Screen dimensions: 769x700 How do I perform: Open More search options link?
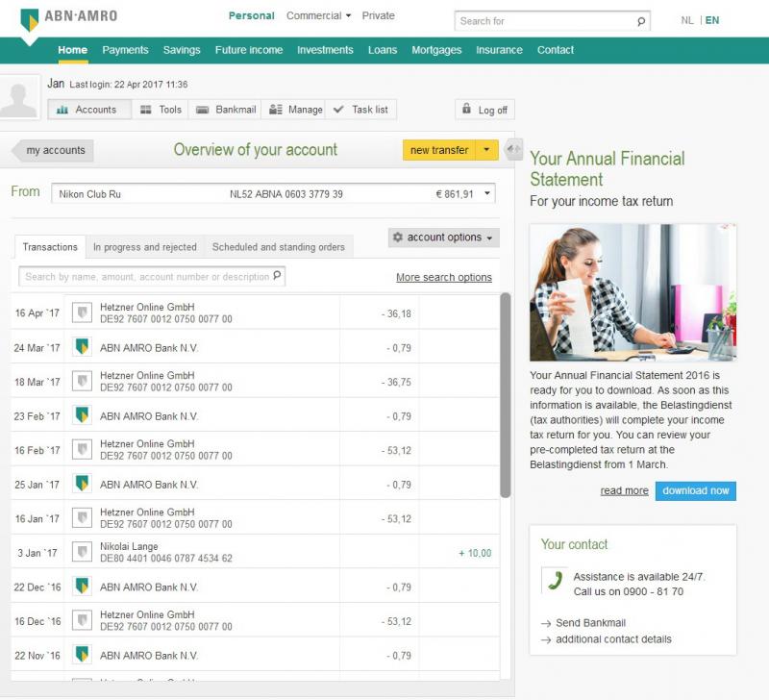pos(444,277)
